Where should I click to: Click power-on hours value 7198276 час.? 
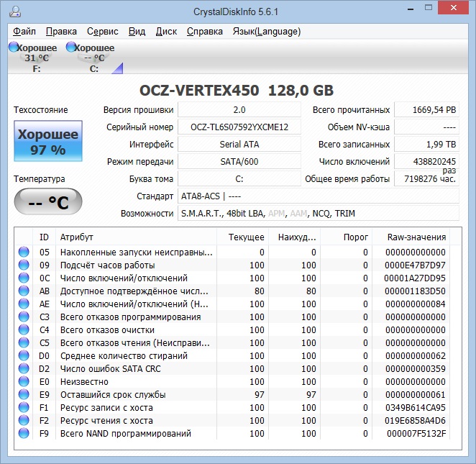click(x=426, y=179)
